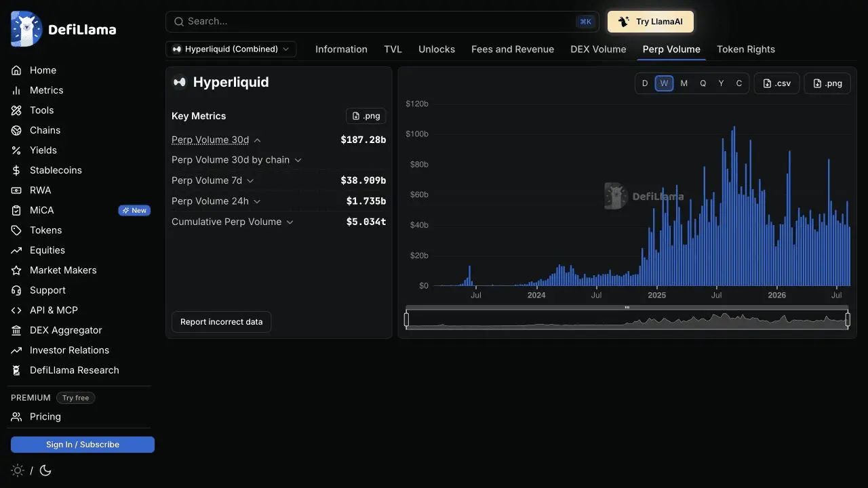Click the Tools wrench icon
Screen dimensions: 868x488
point(16,110)
